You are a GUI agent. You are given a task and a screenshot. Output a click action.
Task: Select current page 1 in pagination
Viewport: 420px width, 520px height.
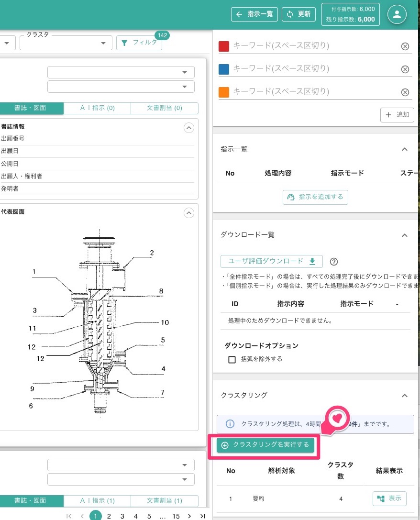(96, 516)
